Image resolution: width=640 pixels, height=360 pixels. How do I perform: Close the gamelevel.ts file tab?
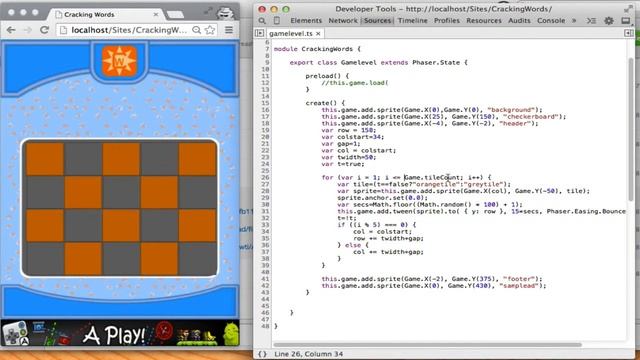[x=318, y=33]
